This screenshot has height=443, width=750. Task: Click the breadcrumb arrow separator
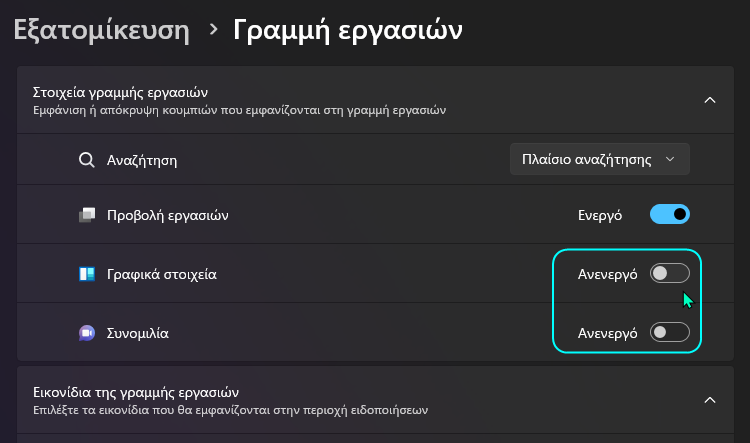click(x=212, y=31)
